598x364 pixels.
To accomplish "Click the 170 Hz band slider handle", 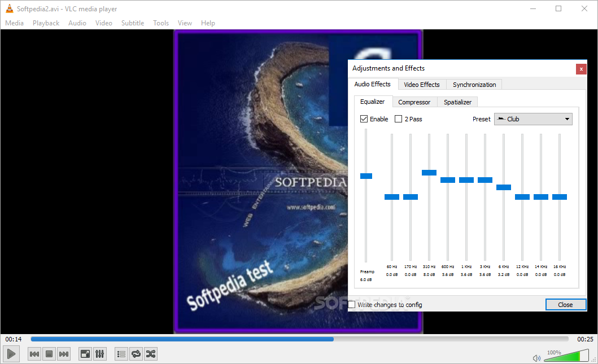I will point(411,197).
